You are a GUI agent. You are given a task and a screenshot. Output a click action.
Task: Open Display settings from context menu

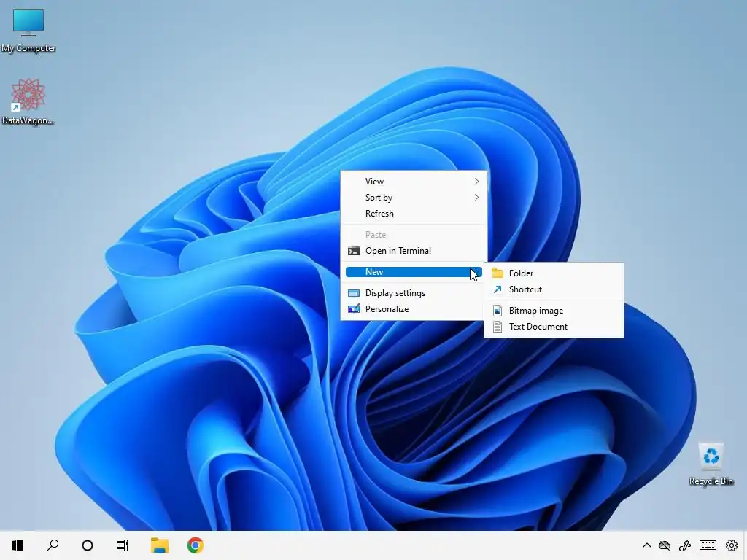[414, 293]
